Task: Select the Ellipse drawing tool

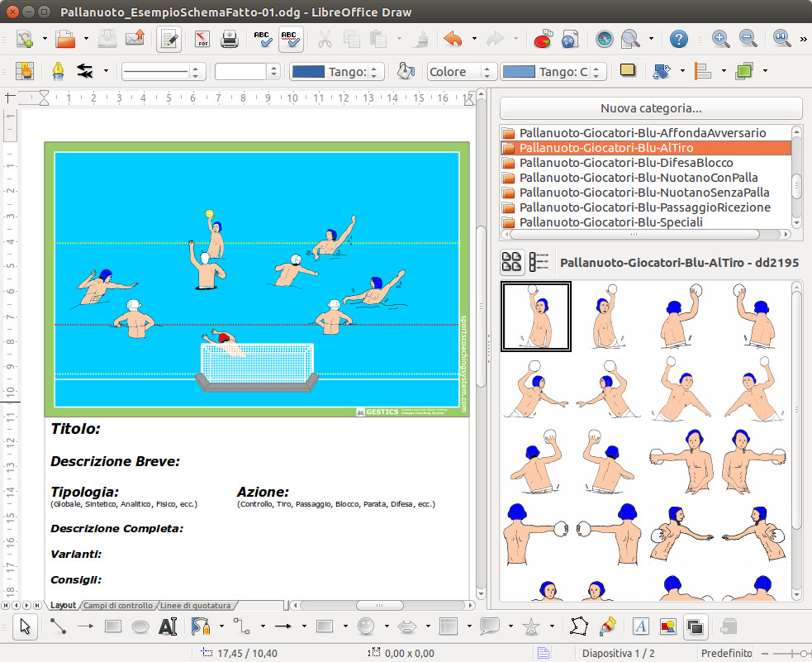Action: (x=140, y=626)
